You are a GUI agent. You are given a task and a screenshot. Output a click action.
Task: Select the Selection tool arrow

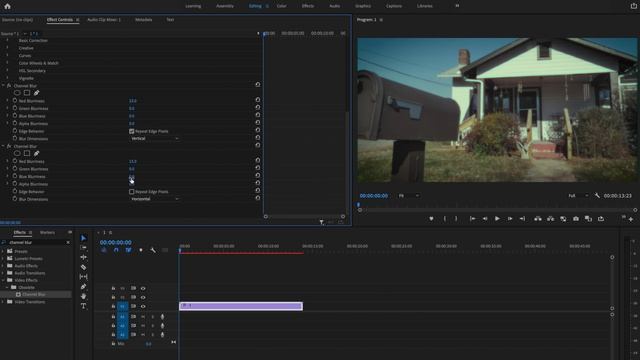(x=83, y=238)
